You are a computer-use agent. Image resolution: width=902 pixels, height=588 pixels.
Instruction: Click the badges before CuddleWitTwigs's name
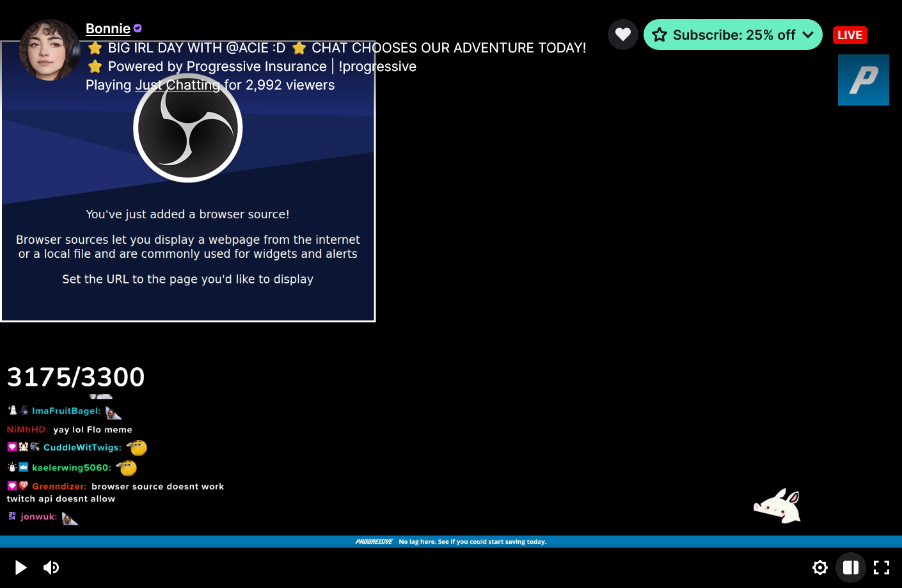pyautogui.click(x=24, y=447)
